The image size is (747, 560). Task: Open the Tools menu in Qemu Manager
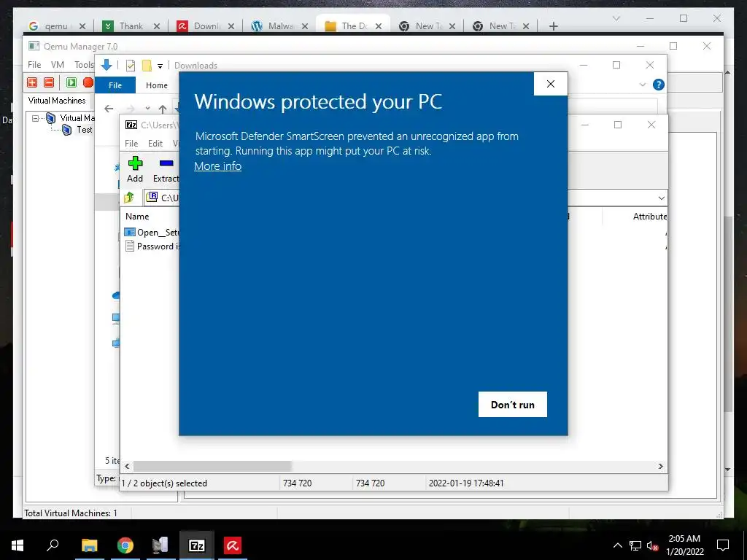tap(84, 65)
